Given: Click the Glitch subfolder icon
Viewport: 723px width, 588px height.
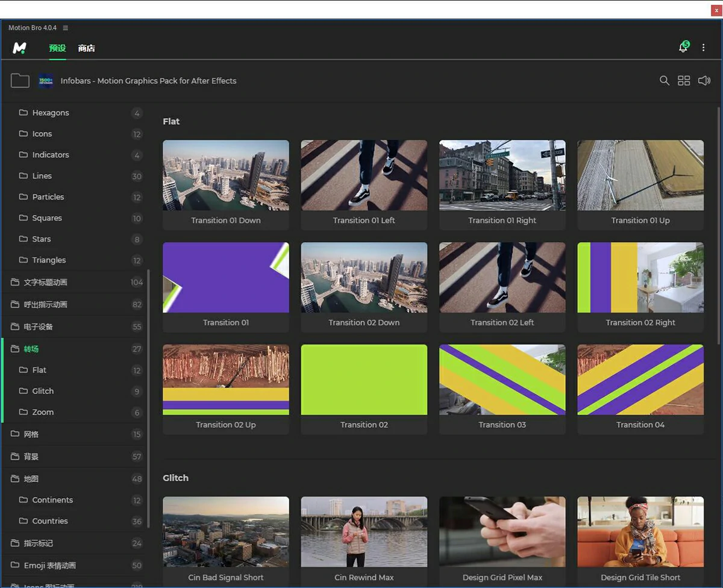Looking at the screenshot, I should 23,391.
